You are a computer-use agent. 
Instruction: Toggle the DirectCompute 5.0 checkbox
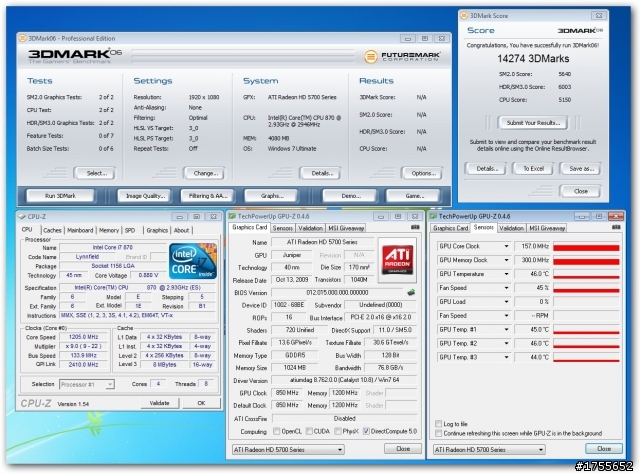(x=366, y=431)
